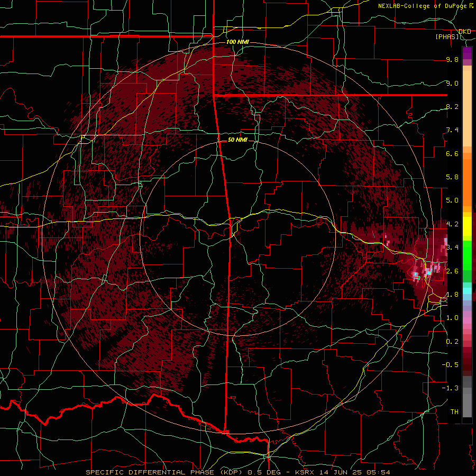Pick the yellow band of the color bar
Image resolution: width=476 pixels, height=476 pixels.
point(467,226)
